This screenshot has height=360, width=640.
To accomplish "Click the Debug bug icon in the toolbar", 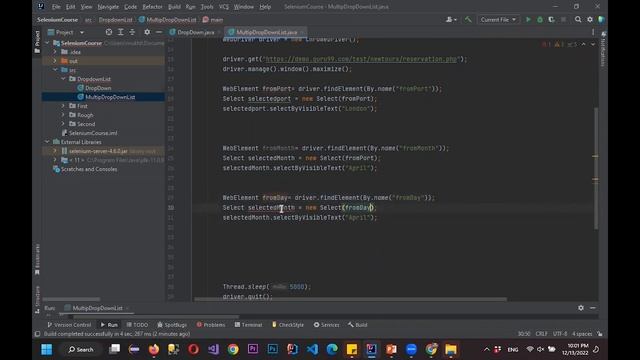I will tap(540, 19).
